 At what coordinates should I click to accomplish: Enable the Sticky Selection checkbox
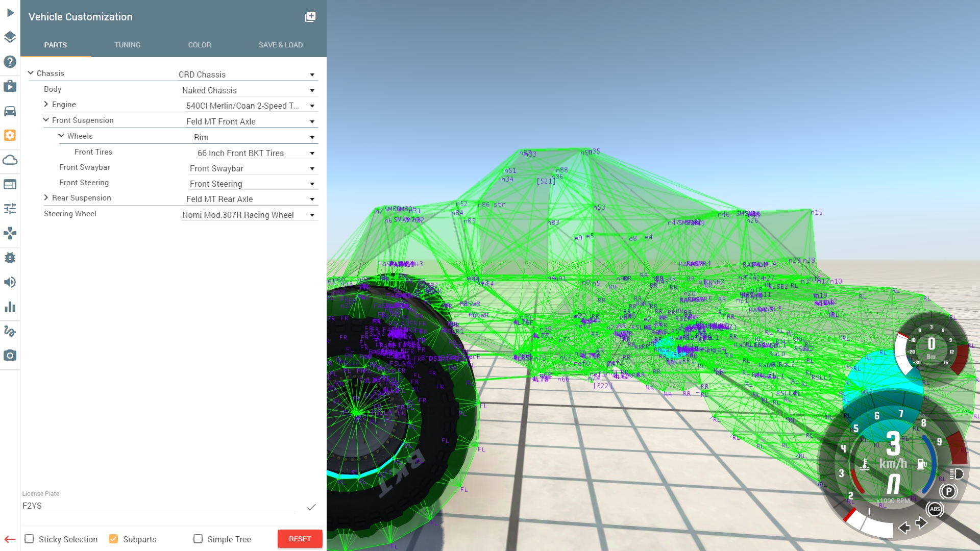point(29,539)
